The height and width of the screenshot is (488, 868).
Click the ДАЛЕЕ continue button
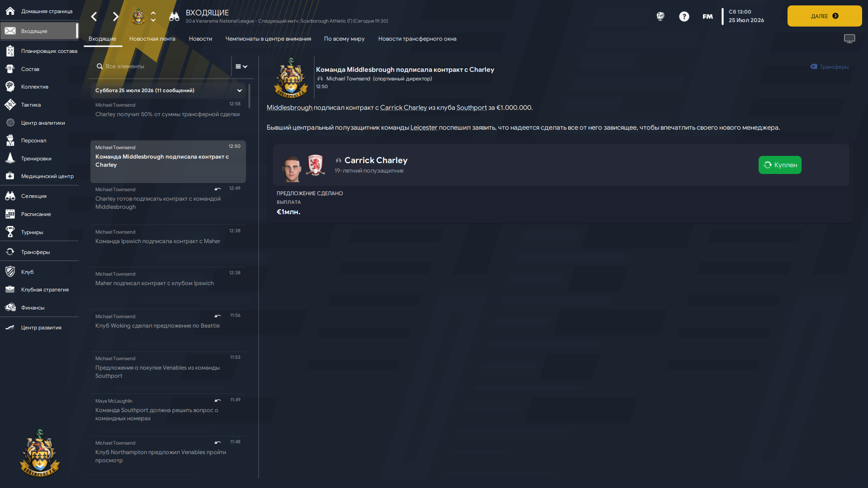pyautogui.click(x=825, y=16)
